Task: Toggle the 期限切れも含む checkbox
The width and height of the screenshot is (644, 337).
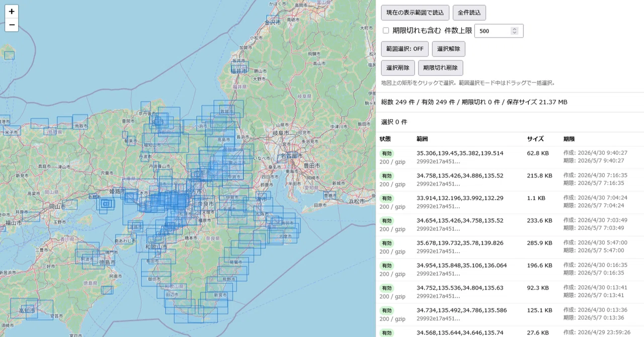Action: [386, 31]
